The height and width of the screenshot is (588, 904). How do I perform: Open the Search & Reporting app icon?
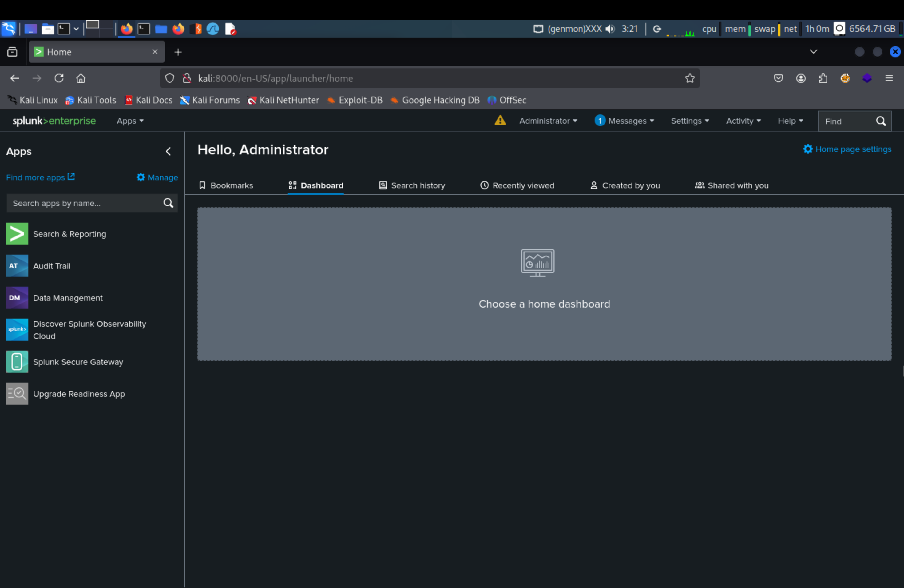tap(17, 234)
